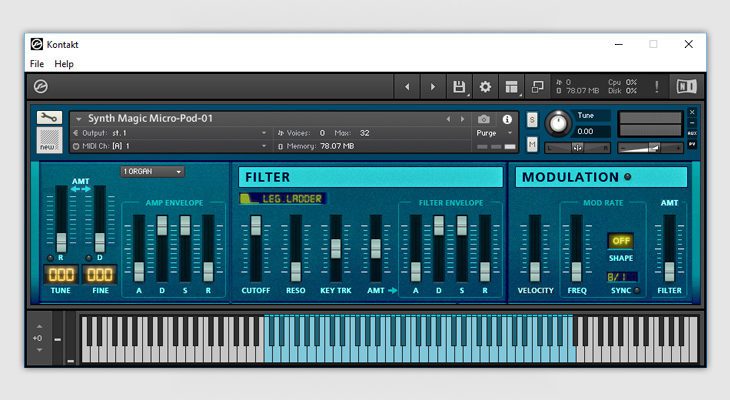This screenshot has height=400, width=730.
Task: Open the 1 ORGAN preset dropdown
Action: tap(152, 171)
